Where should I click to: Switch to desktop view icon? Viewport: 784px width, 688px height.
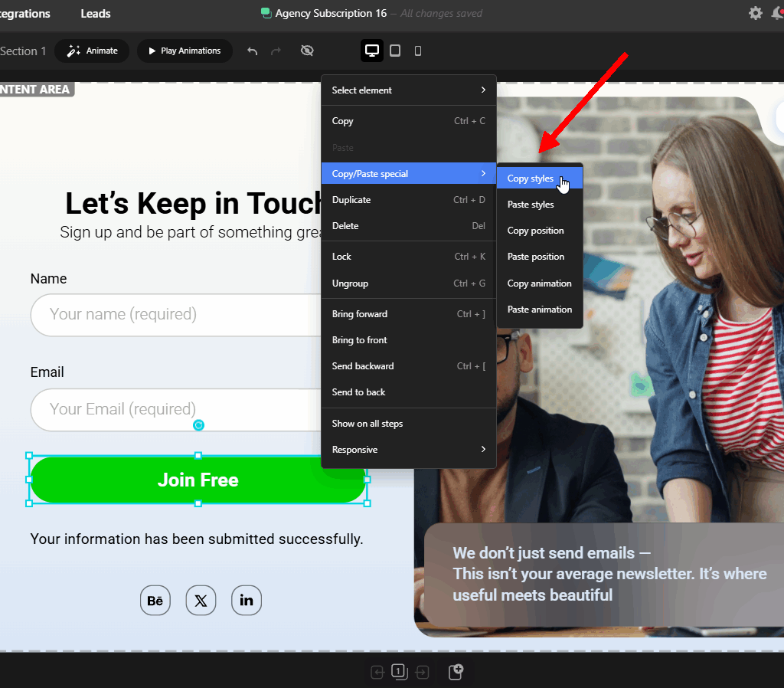[372, 51]
